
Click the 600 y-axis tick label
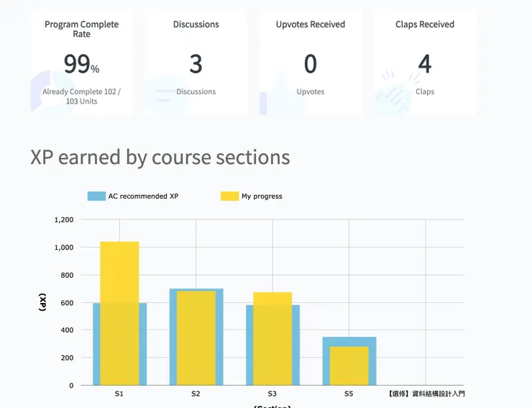pyautogui.click(x=67, y=303)
